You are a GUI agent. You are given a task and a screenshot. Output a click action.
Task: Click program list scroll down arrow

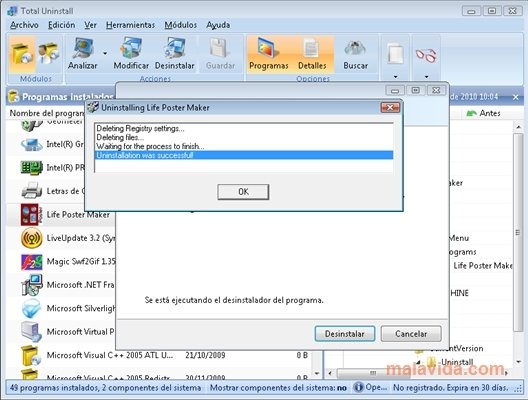coord(317,373)
